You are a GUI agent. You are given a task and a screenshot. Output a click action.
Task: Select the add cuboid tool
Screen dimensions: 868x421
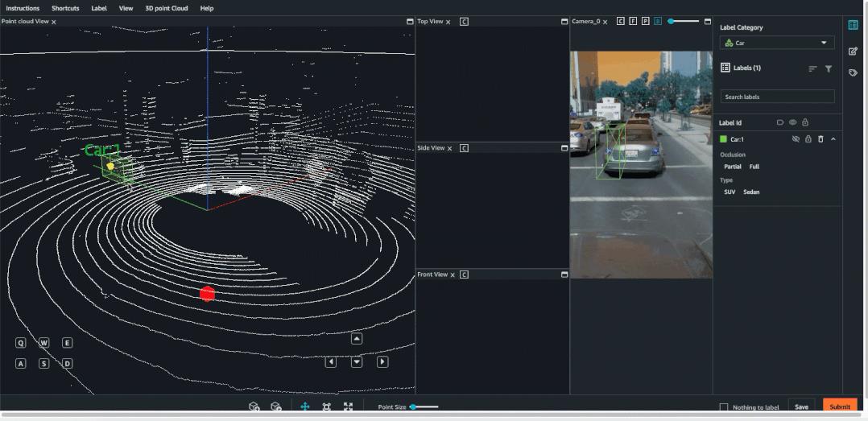point(254,407)
